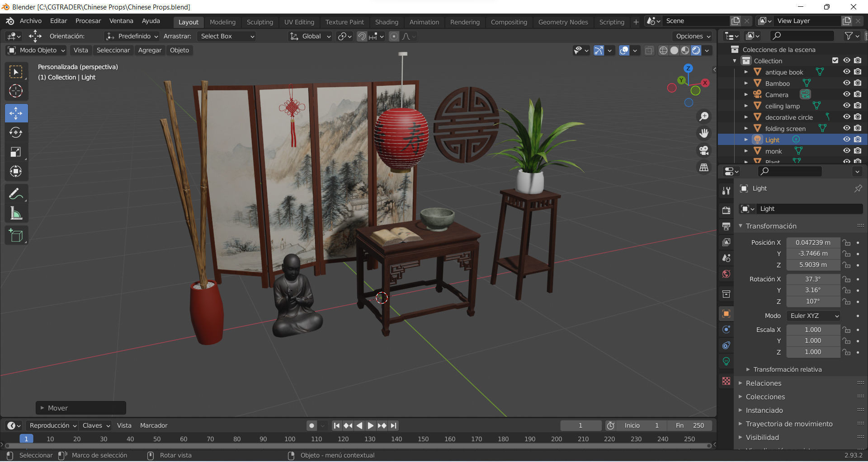Open the Tool properties tab
868x462 pixels.
(x=726, y=191)
